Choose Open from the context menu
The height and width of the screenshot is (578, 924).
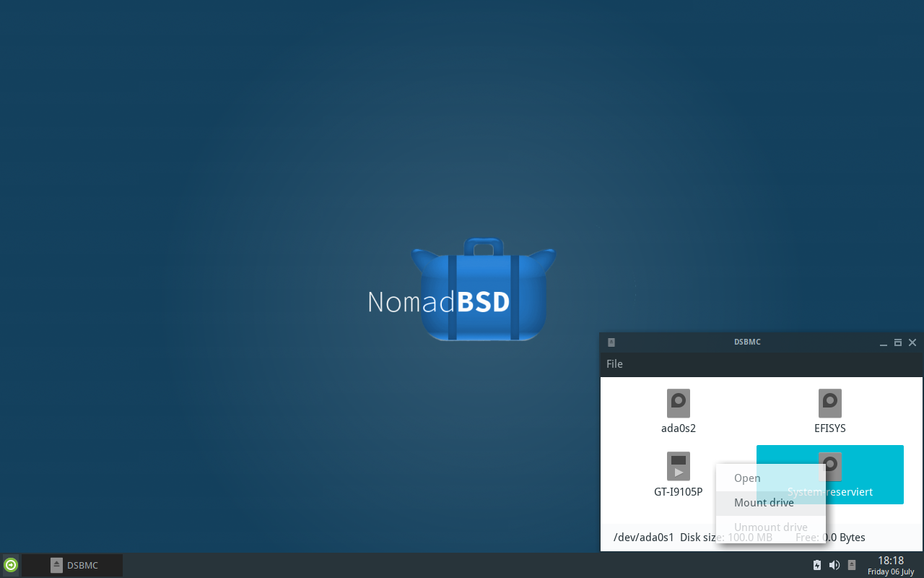click(770, 478)
